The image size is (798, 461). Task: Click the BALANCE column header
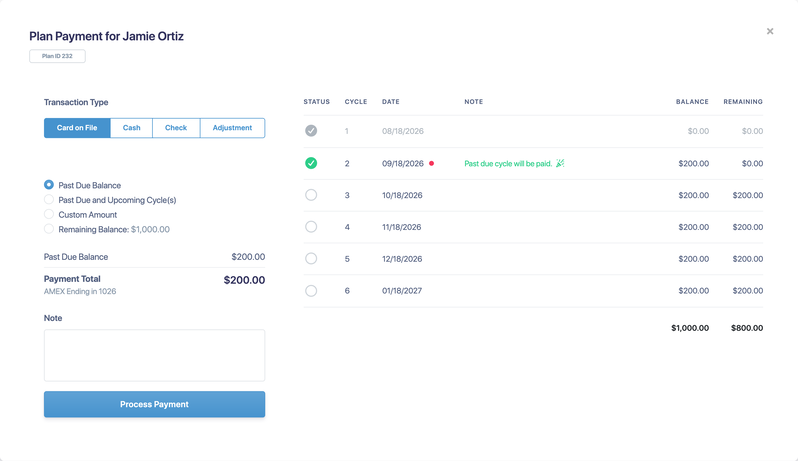[x=692, y=102]
